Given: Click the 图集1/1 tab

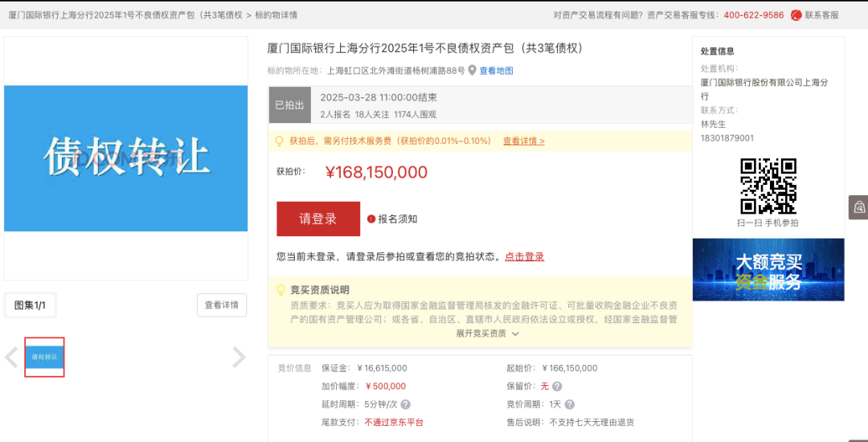Looking at the screenshot, I should 30,305.
